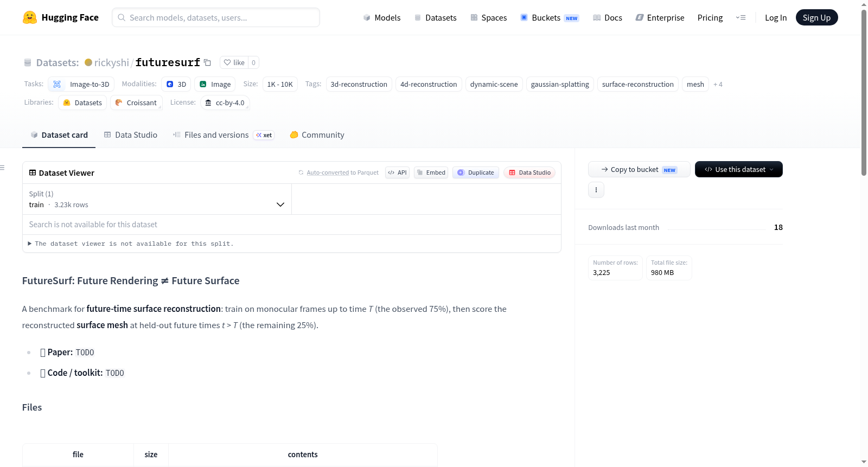Open the Datasets page in navbar
Screen dimensions: 868x467
[435, 17]
